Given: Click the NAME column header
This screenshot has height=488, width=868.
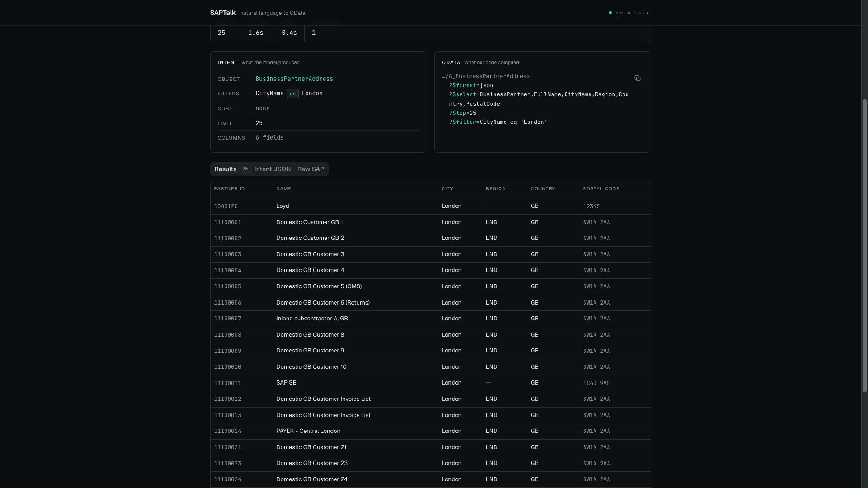Looking at the screenshot, I should pos(283,189).
